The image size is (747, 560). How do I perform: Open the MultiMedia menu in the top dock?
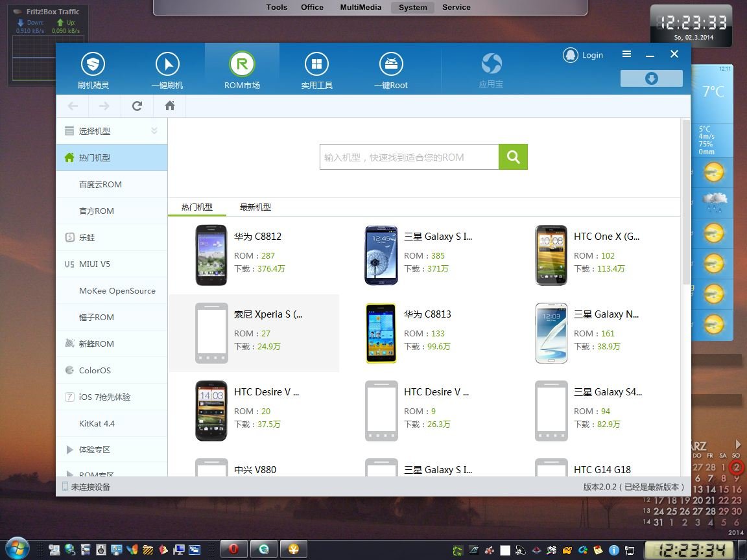pyautogui.click(x=361, y=7)
